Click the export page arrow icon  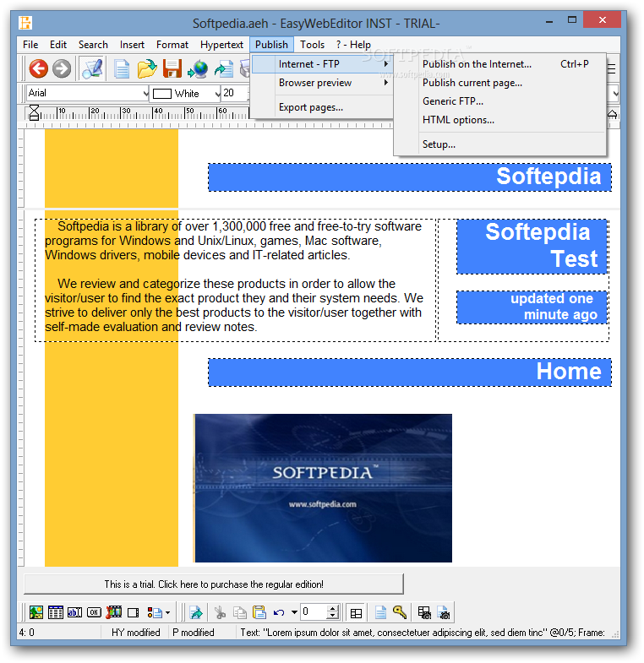tap(224, 69)
